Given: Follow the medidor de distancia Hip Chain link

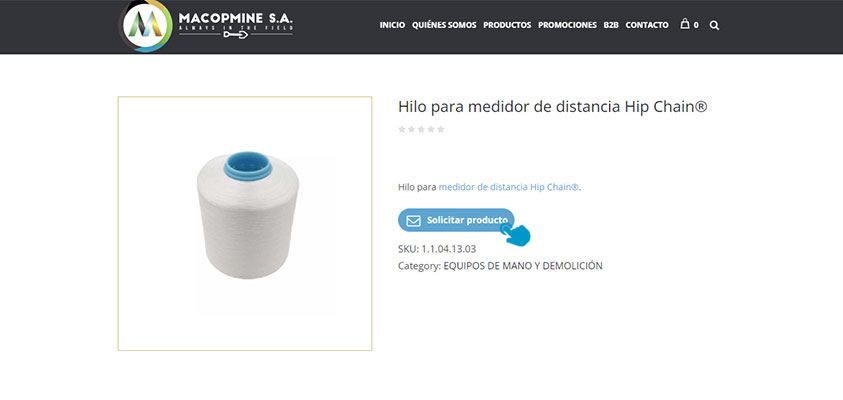Looking at the screenshot, I should [x=509, y=187].
